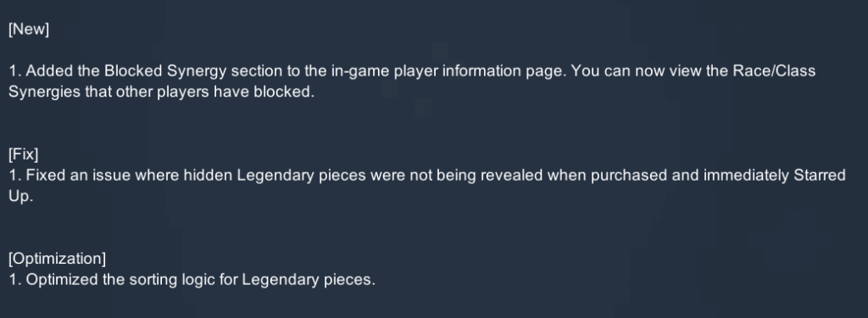
Task: Click the [New] section heading
Action: point(29,30)
